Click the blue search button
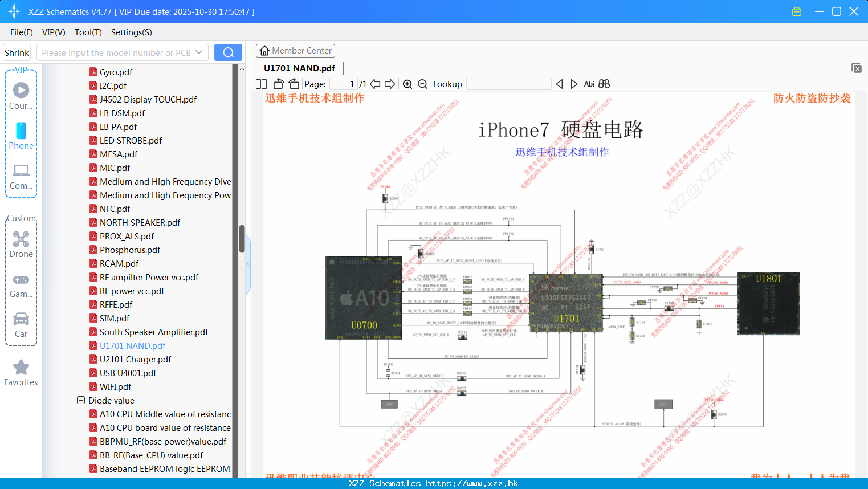 [x=228, y=52]
